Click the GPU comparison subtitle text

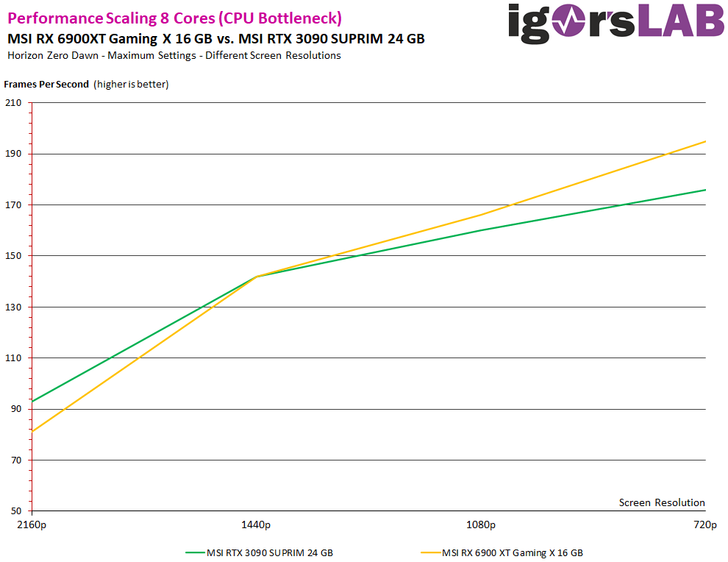[215, 38]
